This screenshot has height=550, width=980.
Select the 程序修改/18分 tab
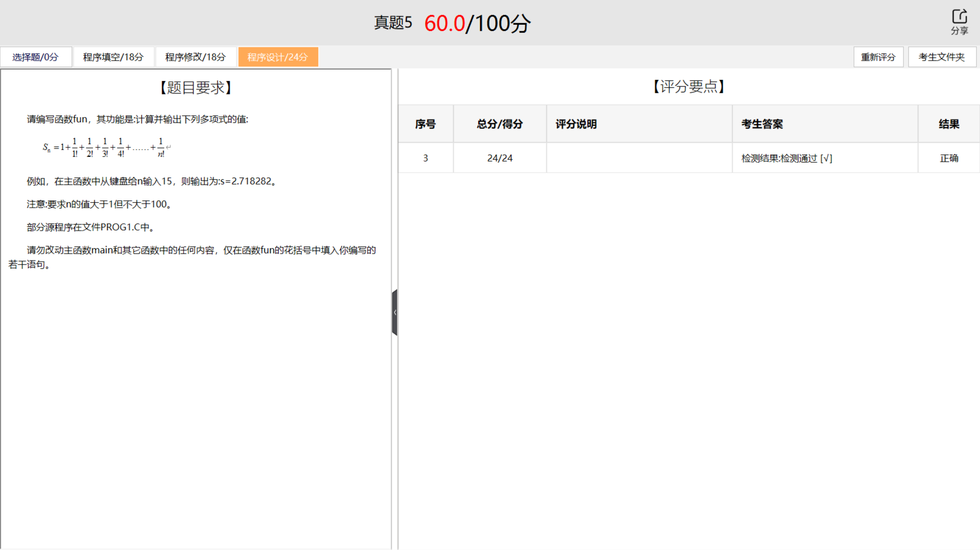click(x=195, y=57)
